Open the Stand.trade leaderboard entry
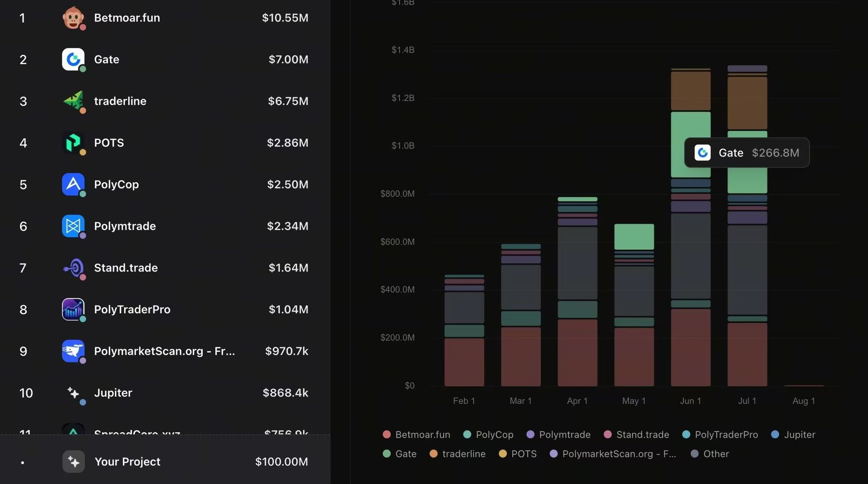 pyautogui.click(x=165, y=267)
